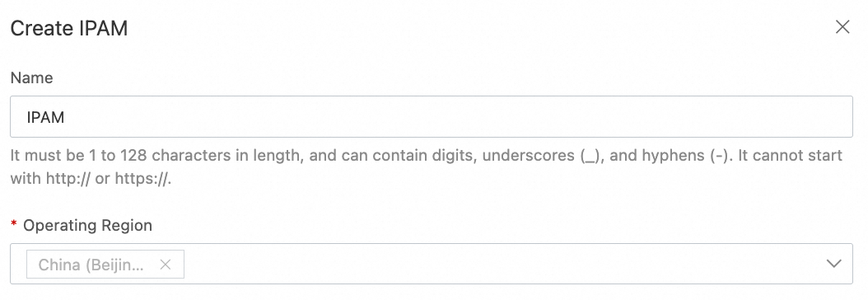Click the 'China (Beijin...' truncated text
Screen dimensions: 868x300
[x=91, y=265]
